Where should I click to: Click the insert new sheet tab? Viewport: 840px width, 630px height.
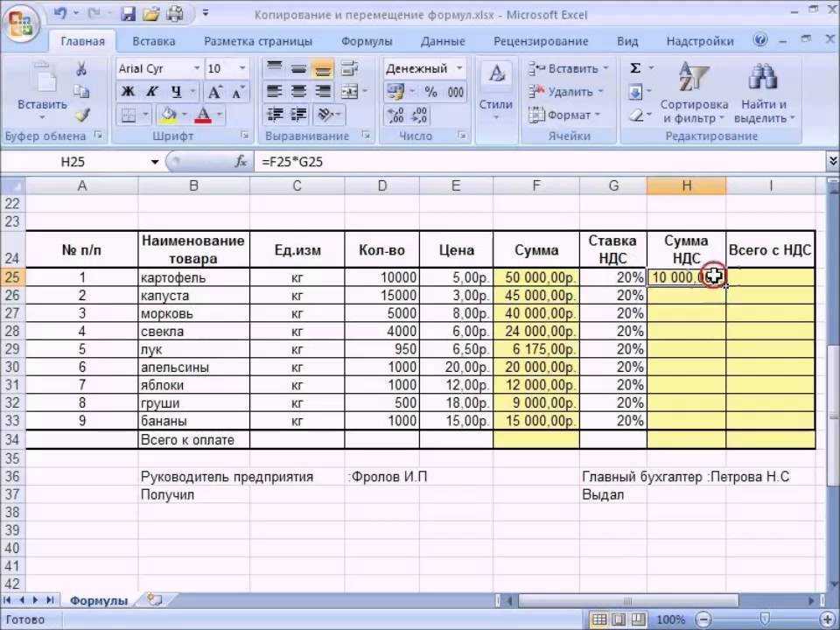point(154,599)
